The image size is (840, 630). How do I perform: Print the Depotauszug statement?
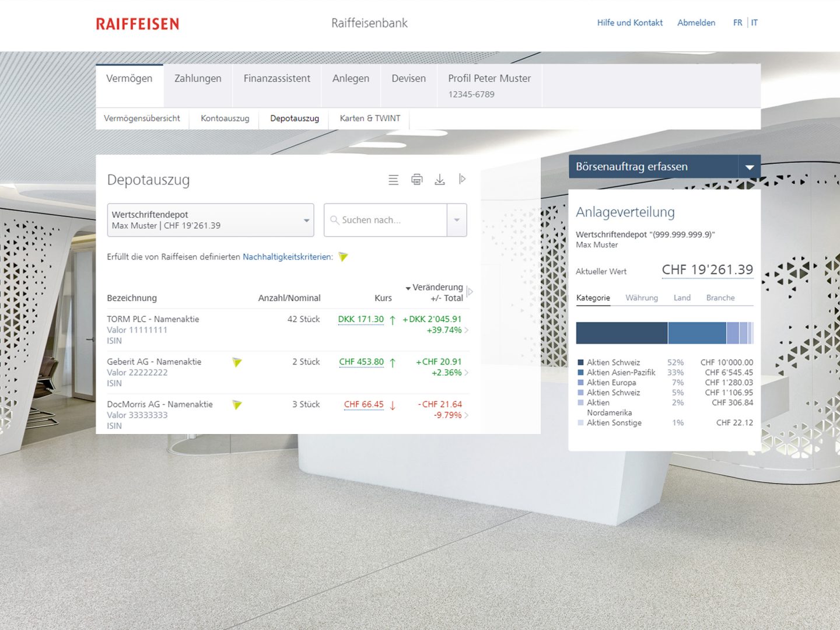(416, 180)
